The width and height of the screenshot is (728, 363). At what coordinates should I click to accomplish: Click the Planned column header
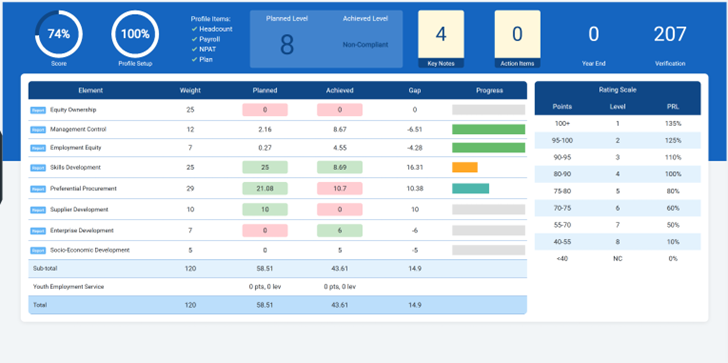[265, 91]
